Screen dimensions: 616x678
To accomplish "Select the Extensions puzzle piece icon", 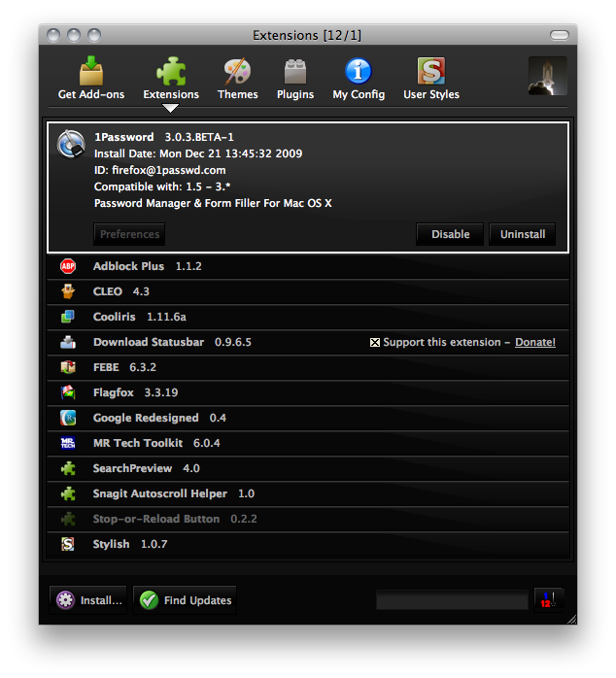I will click(x=171, y=71).
